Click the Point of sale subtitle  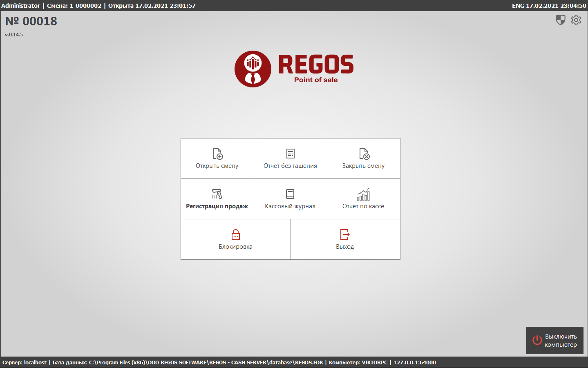coord(316,80)
